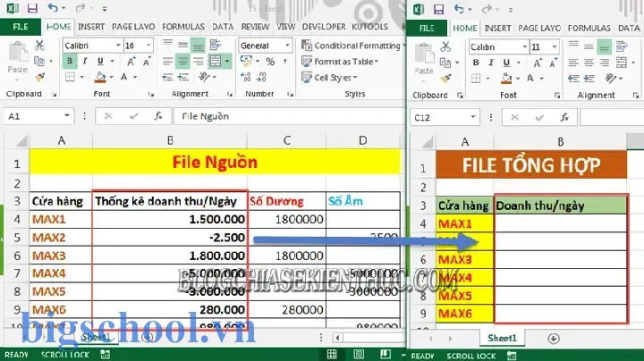The width and height of the screenshot is (644, 361).
Task: Click Wrap Text icon in left window
Action: tap(216, 45)
